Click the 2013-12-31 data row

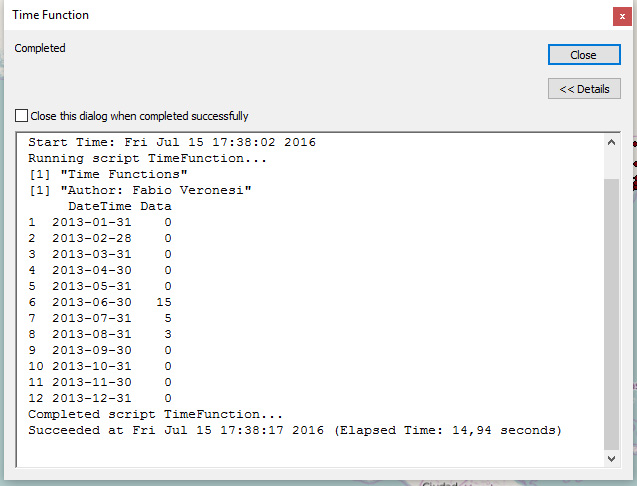pos(100,398)
